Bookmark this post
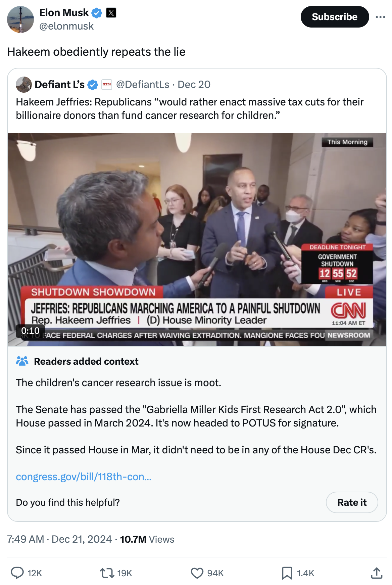Screen dimensions: 392x585 pos(287,573)
